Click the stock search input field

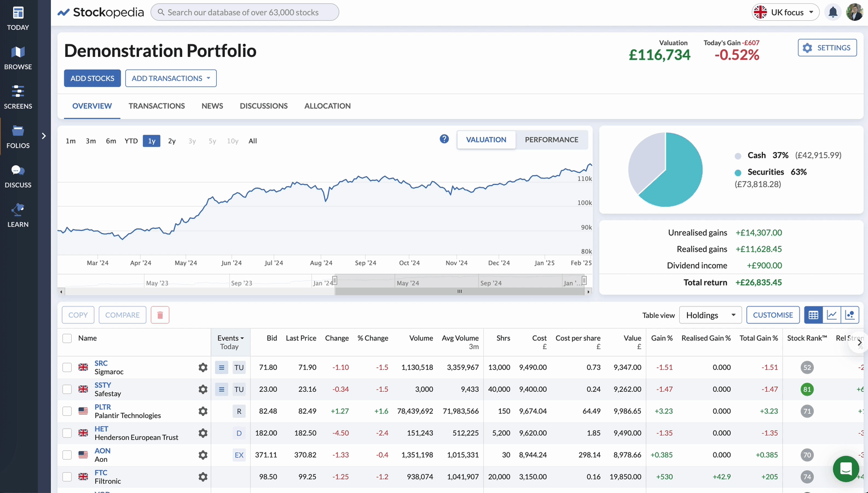pyautogui.click(x=245, y=12)
